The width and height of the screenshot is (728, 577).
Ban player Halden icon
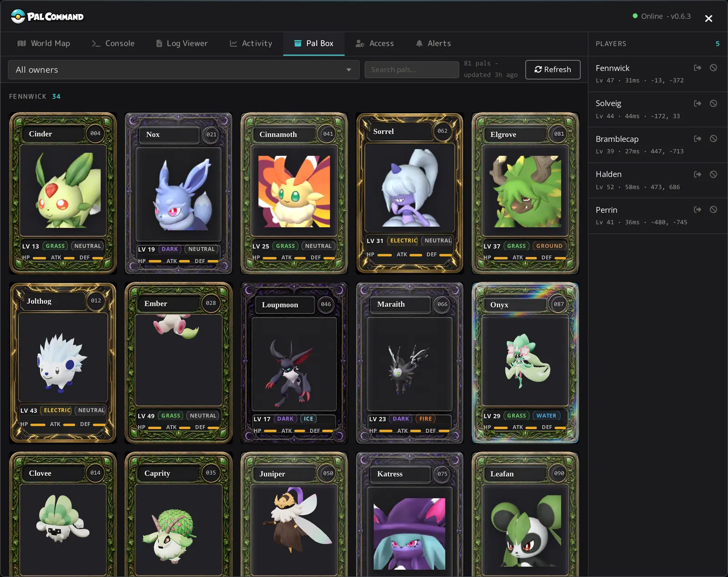(713, 174)
